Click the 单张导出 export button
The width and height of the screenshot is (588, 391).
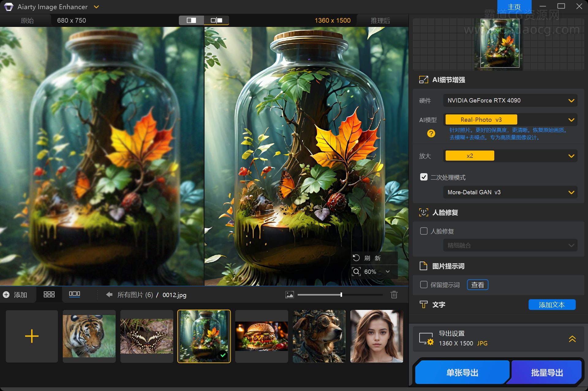click(x=462, y=372)
